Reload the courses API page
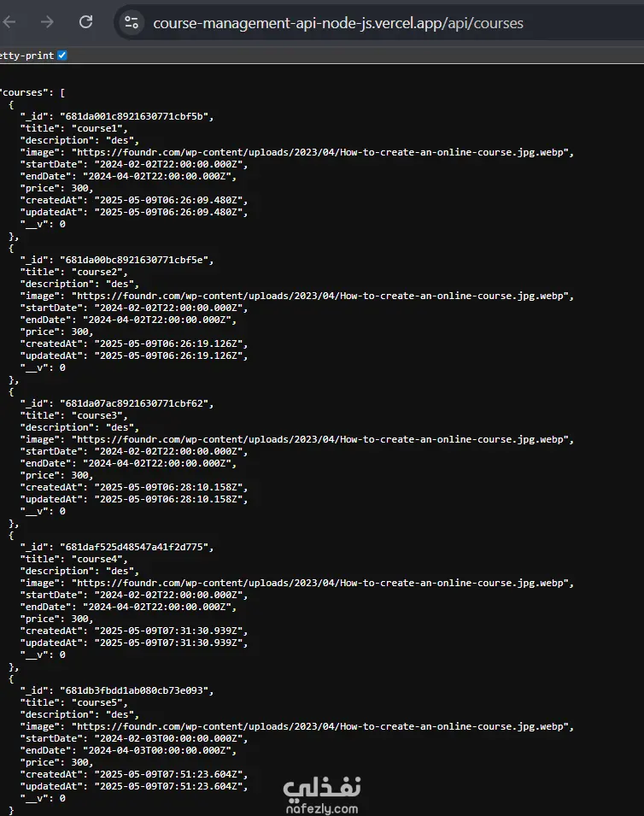Viewport: 644px width, 816px height. tap(85, 22)
